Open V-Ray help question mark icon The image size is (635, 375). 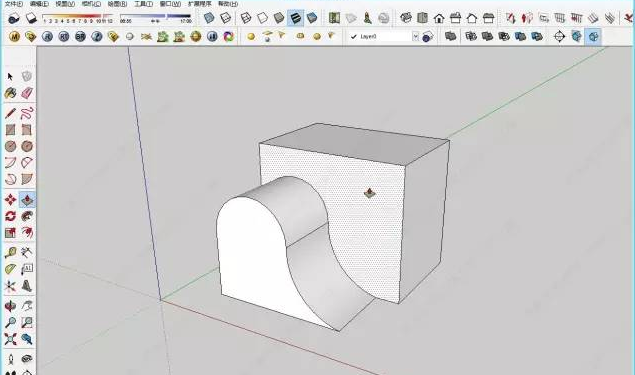[97, 37]
